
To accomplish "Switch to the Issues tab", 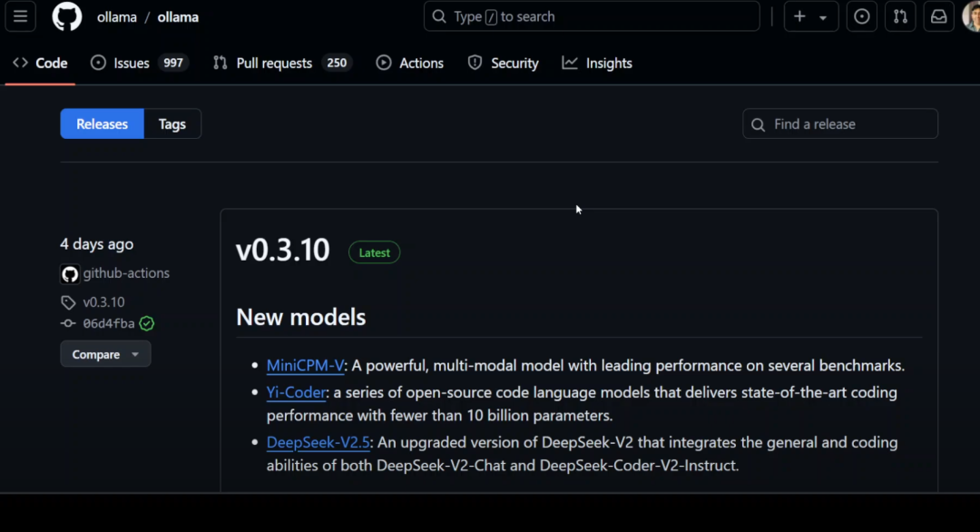I will pyautogui.click(x=139, y=64).
